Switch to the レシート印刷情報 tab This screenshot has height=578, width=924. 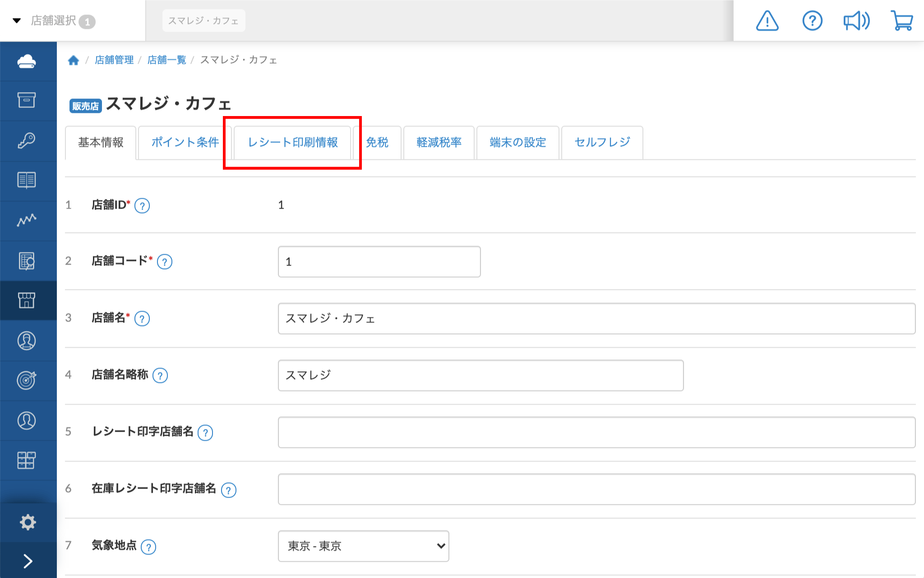(x=292, y=143)
